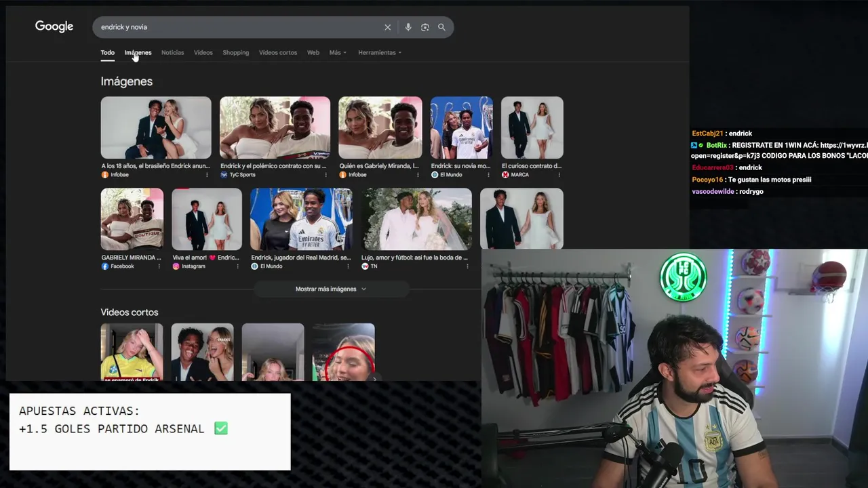Open the wedding photo thumbnail from TN
This screenshot has height=488, width=868.
click(416, 219)
